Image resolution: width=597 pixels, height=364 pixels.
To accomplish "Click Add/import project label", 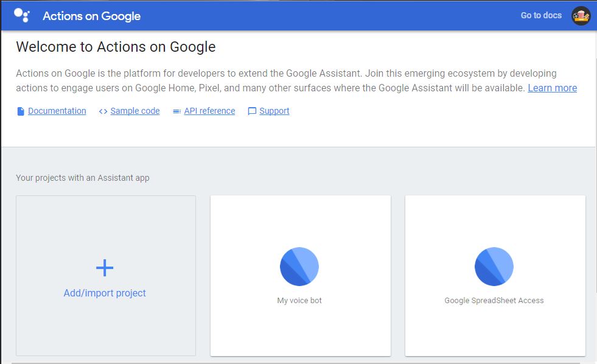I will (x=105, y=293).
